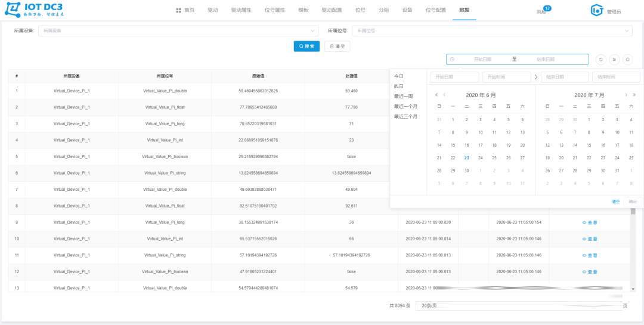Click the circular sort icon button

[614, 60]
